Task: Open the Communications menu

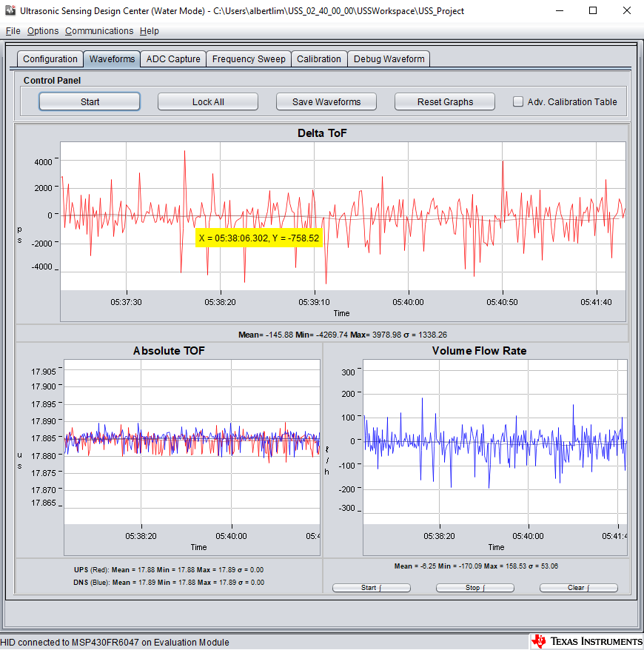Action: 99,31
